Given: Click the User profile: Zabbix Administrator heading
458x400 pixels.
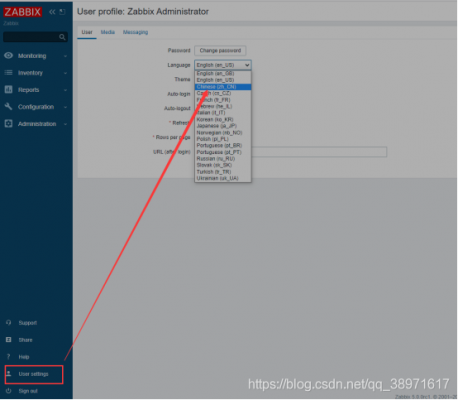Looking at the screenshot, I should coord(143,12).
